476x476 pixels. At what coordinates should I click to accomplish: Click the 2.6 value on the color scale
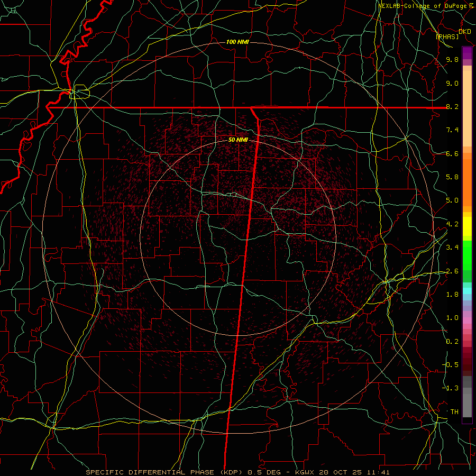coord(452,271)
